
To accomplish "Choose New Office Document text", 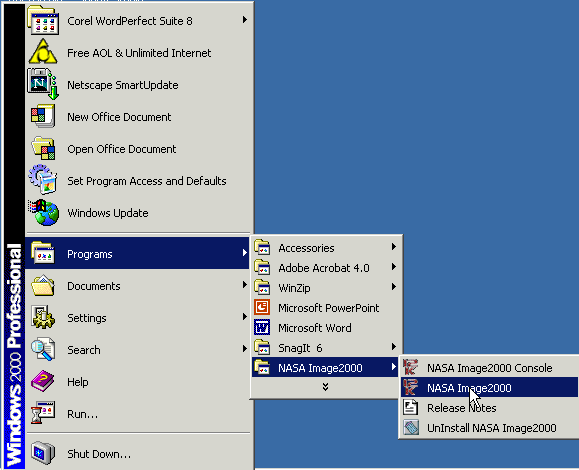I will click(119, 117).
